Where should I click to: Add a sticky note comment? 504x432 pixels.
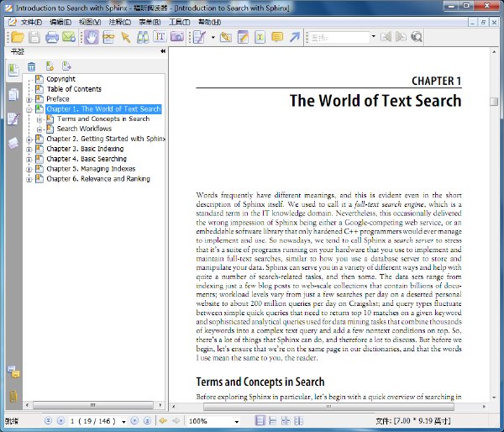(277, 37)
